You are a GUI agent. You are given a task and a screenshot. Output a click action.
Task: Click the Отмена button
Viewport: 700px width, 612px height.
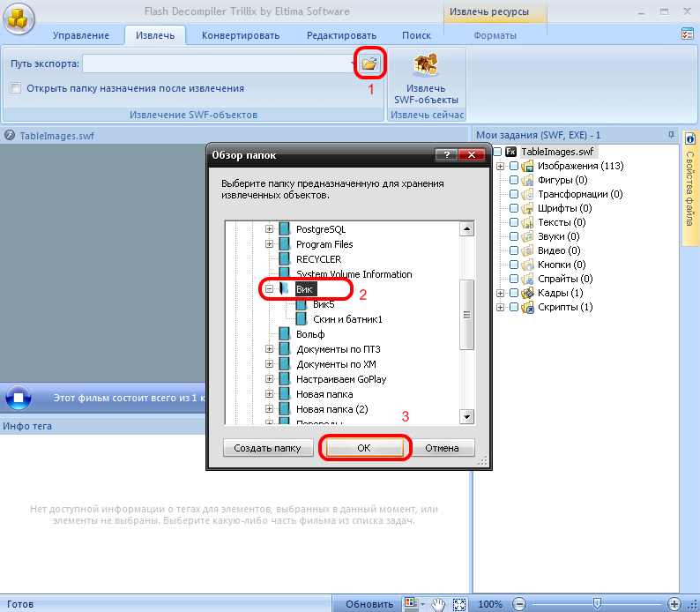pyautogui.click(x=442, y=448)
